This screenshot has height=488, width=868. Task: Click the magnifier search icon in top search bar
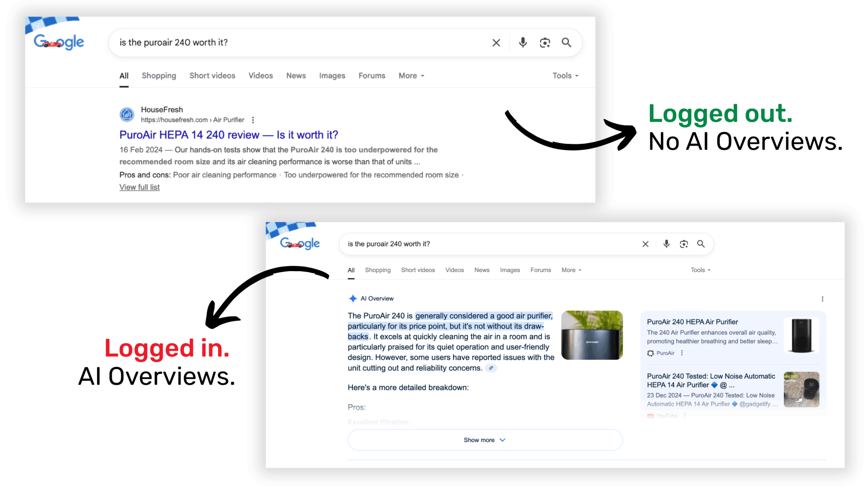click(x=566, y=43)
